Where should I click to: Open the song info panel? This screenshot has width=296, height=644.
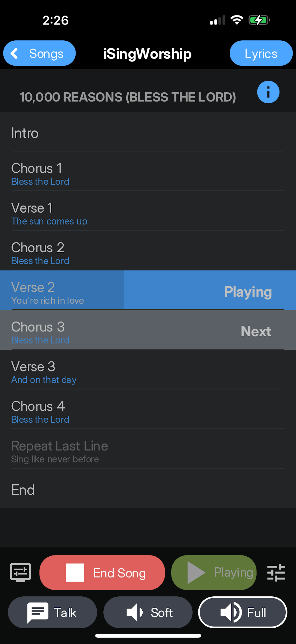268,92
